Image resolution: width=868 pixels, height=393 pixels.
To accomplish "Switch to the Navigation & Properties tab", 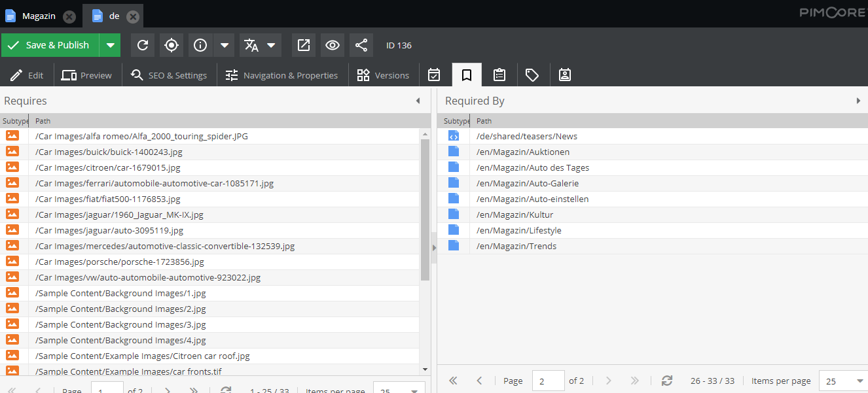I will (281, 75).
